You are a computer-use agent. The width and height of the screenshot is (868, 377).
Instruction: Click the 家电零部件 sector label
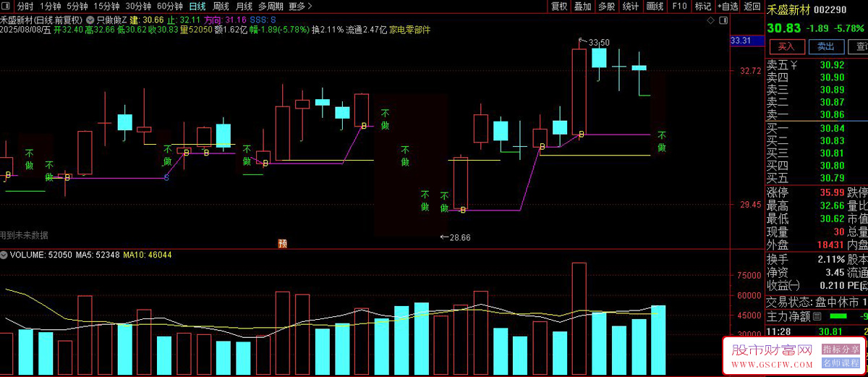click(x=409, y=30)
